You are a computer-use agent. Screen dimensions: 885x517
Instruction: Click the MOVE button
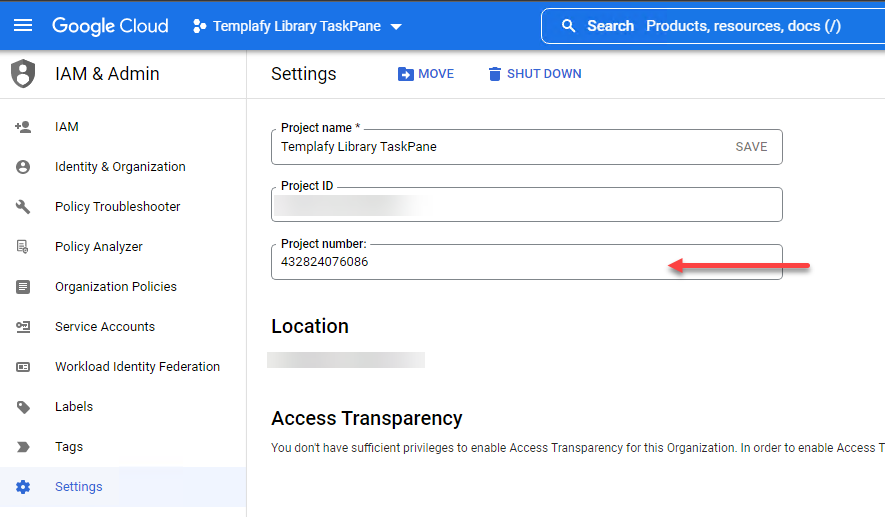click(x=426, y=74)
